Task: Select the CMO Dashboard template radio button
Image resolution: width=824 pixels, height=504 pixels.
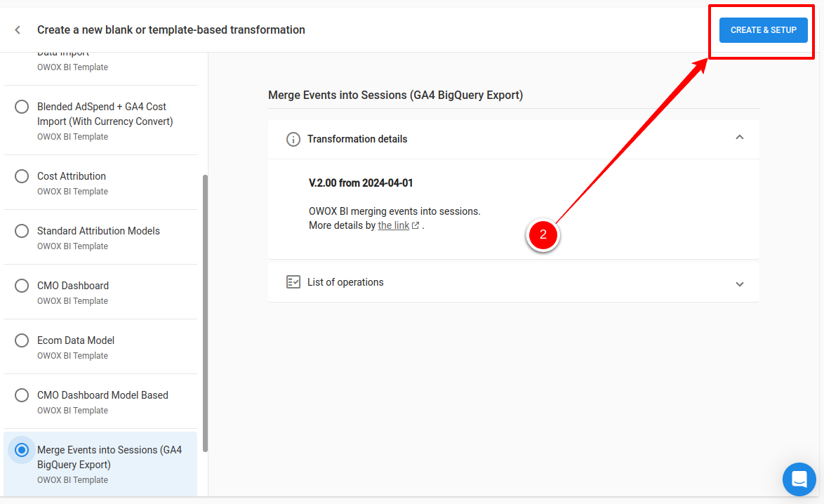Action: coord(21,286)
